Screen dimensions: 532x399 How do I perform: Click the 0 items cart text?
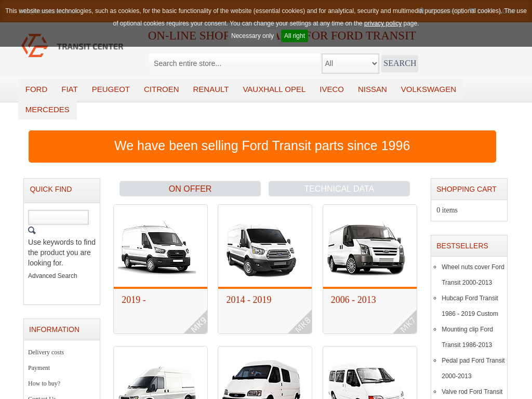[x=447, y=210]
